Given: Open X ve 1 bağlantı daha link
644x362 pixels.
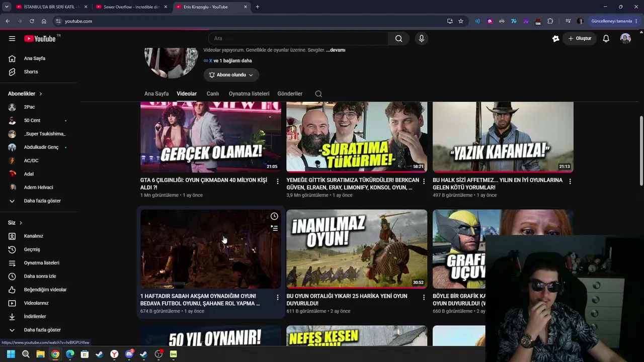Looking at the screenshot, I should (x=228, y=61).
